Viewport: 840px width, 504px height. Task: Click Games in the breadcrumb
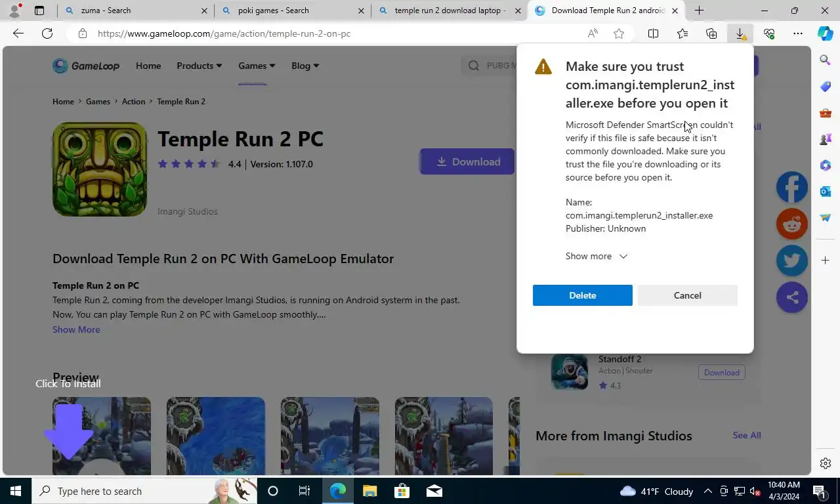point(98,101)
